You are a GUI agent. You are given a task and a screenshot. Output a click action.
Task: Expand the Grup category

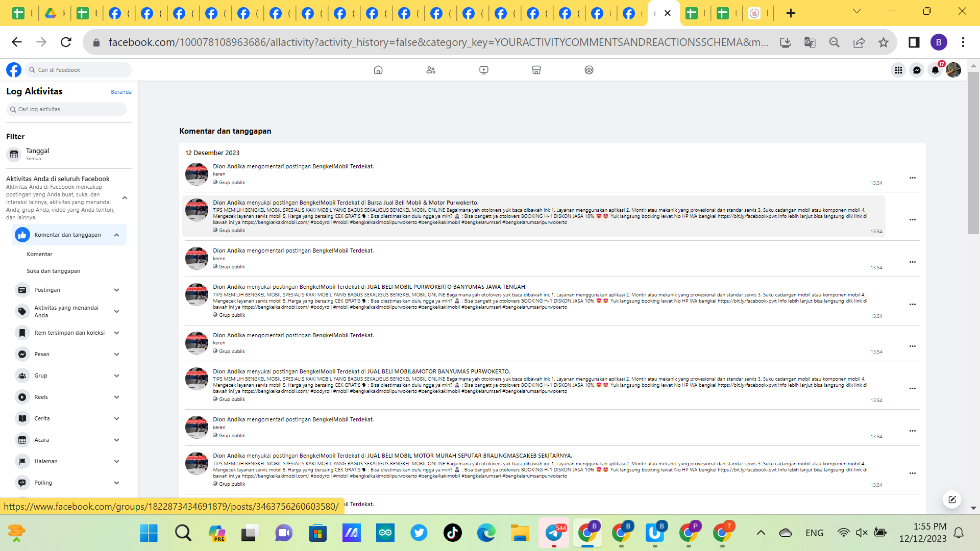116,375
